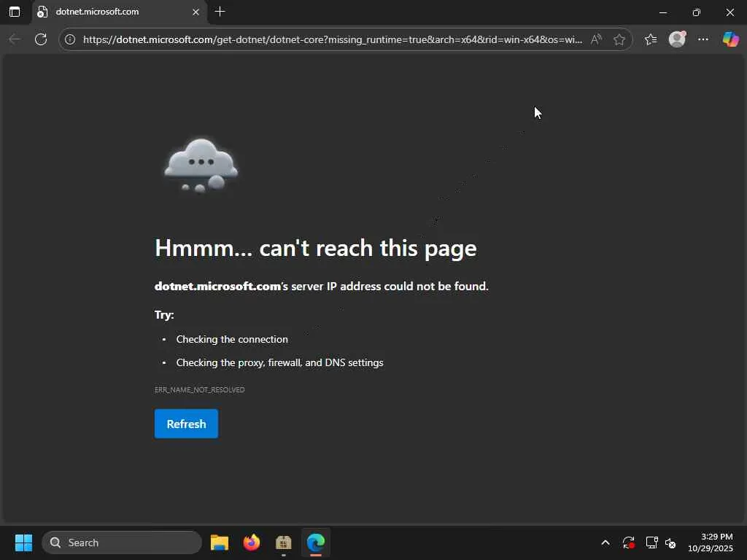Open the clock showing 3:29 PM
747x560 pixels.
tap(711, 542)
